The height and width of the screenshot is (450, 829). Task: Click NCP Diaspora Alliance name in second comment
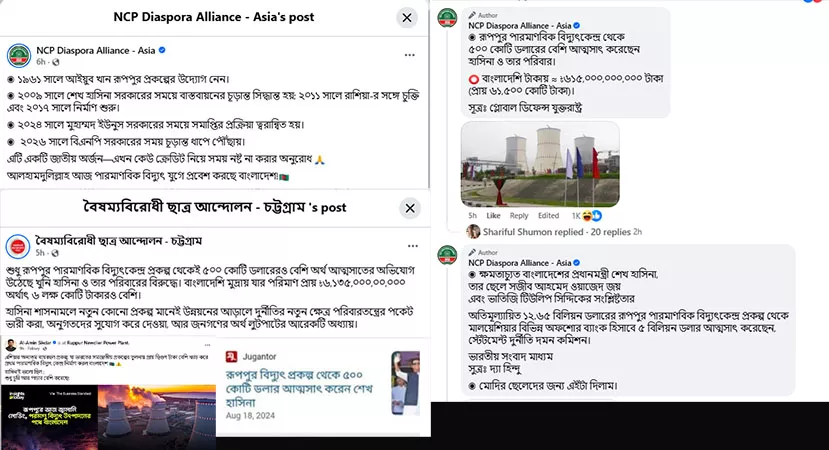pyautogui.click(x=519, y=263)
